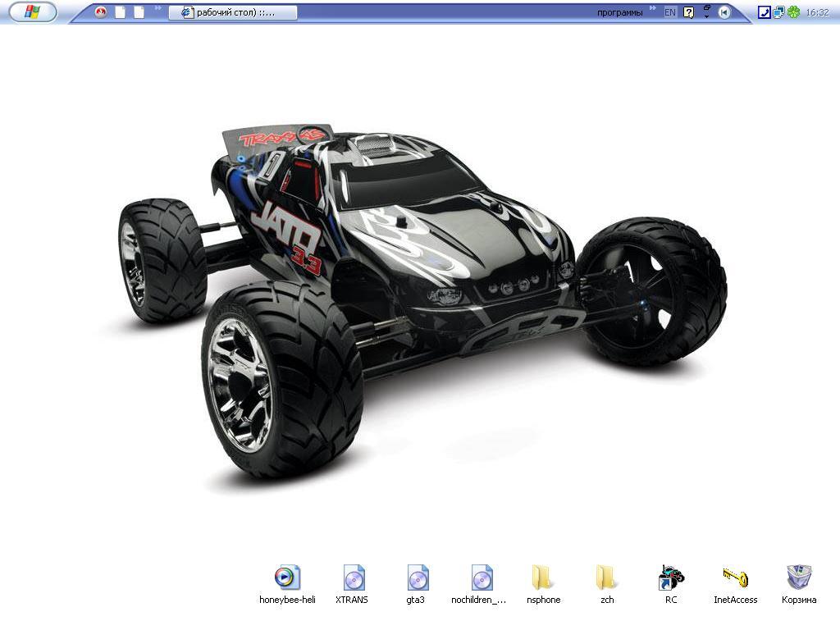Screen dimensions: 840x630
Task: Open language bar options arrow
Action: (x=706, y=16)
